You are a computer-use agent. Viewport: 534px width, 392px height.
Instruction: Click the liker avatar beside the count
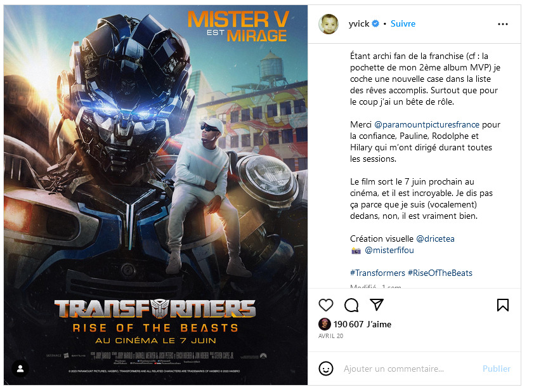(324, 324)
